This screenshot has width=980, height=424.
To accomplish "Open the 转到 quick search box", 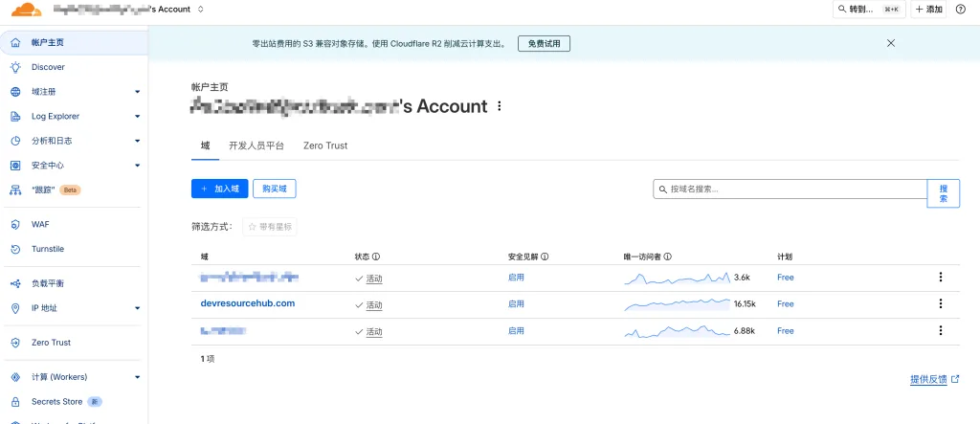I will click(869, 10).
